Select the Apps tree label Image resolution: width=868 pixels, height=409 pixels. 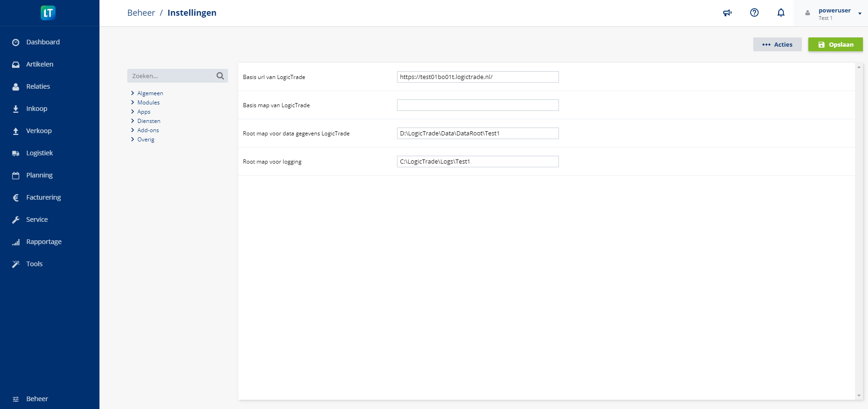(x=144, y=112)
